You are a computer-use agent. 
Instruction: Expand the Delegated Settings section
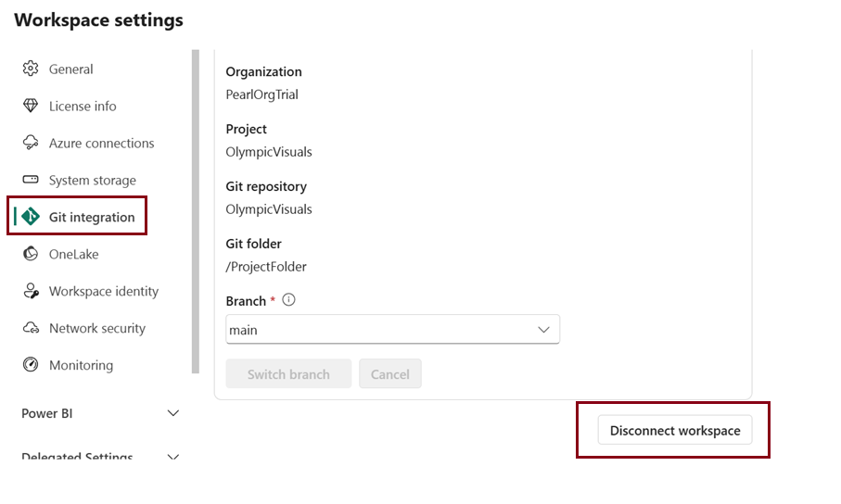172,457
